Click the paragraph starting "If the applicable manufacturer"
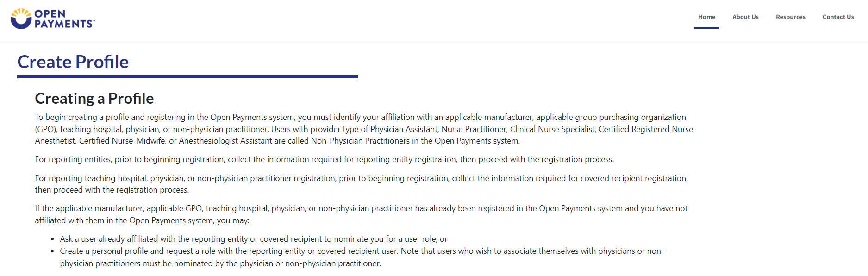 click(x=361, y=209)
